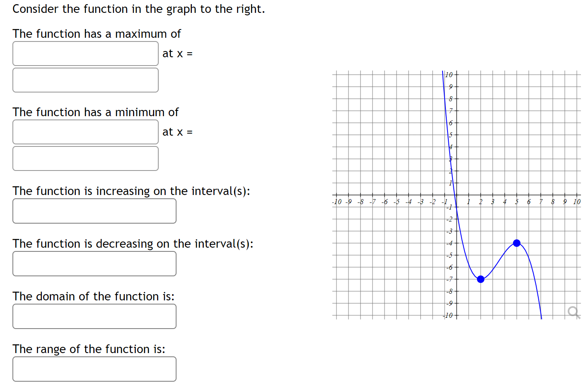This screenshot has width=588, height=385.
Task: Click the 'at x =' field under the maximum prompt
Action: [x=85, y=80]
